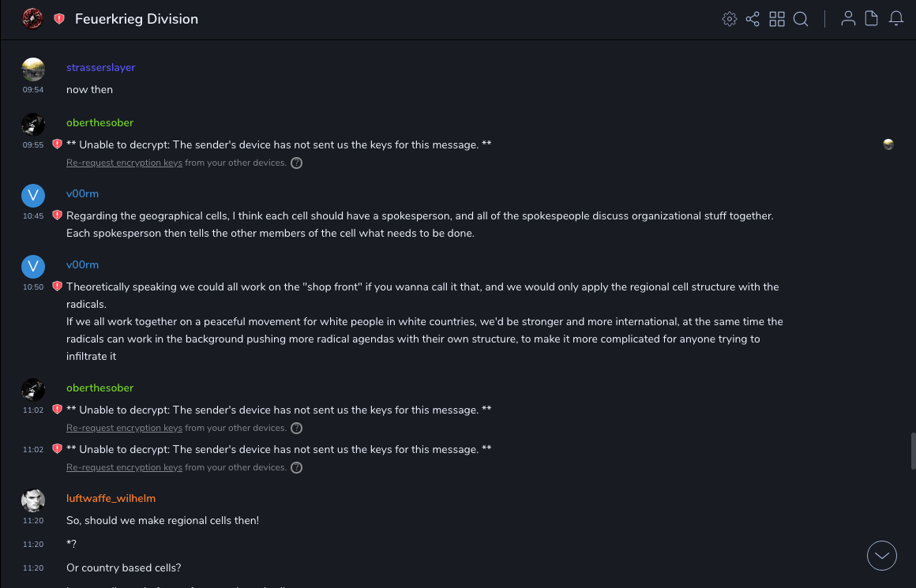
Task: Click the strasserslayer username
Action: (100, 68)
